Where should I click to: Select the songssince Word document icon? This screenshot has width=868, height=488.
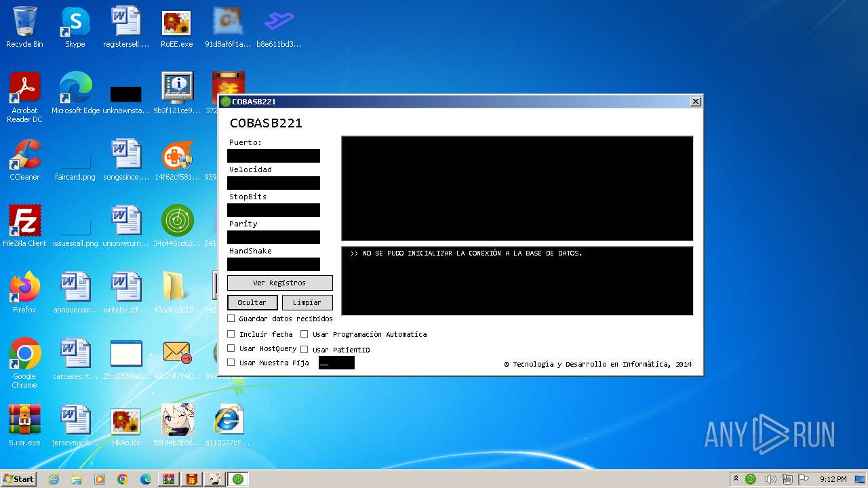[x=126, y=160]
